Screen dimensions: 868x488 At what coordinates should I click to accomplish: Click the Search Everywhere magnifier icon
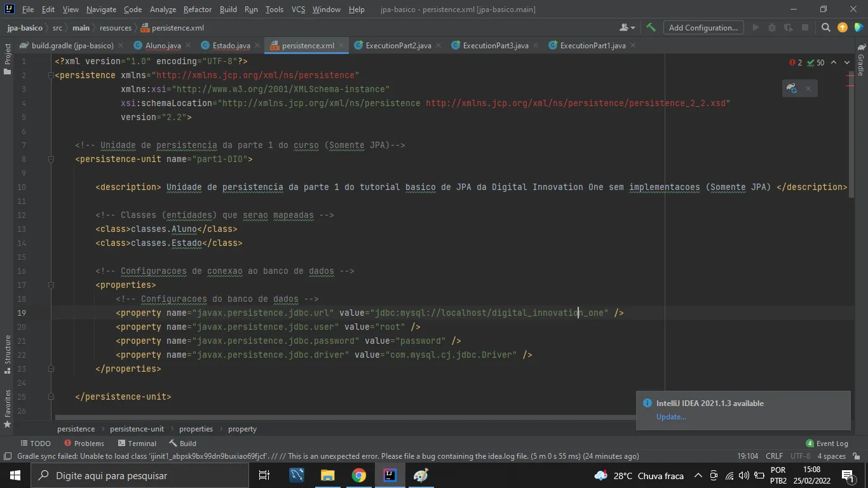pos(825,27)
